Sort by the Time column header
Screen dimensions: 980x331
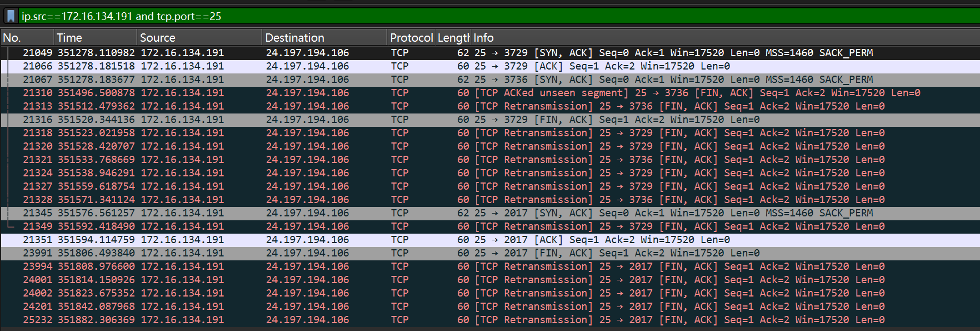click(x=95, y=38)
